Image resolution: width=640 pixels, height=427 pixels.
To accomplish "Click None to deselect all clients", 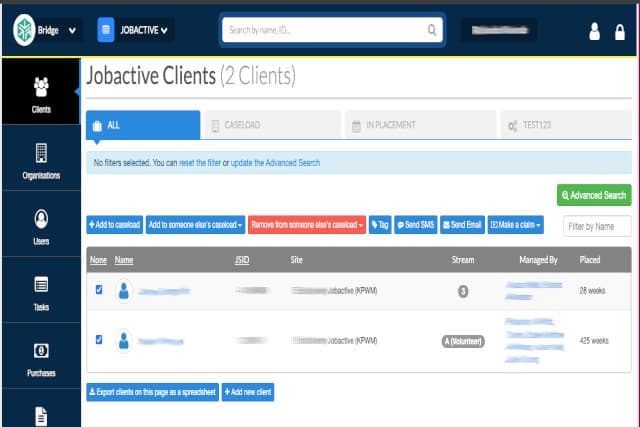I will 98,260.
